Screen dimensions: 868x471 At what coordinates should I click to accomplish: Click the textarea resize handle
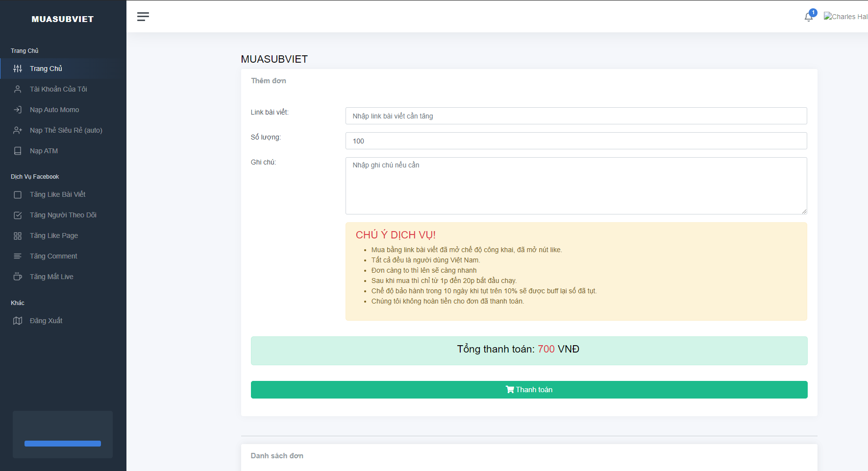coord(804,212)
